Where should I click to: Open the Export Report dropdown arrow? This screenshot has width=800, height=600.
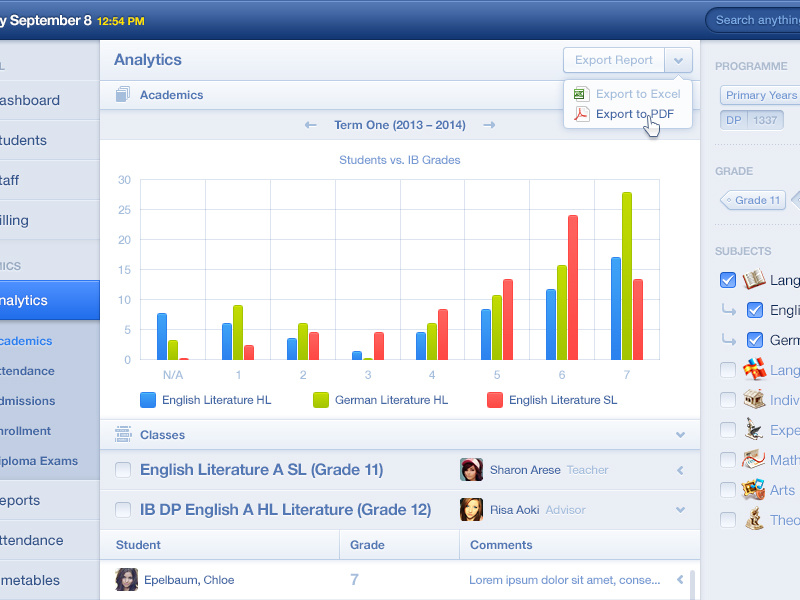tap(678, 60)
